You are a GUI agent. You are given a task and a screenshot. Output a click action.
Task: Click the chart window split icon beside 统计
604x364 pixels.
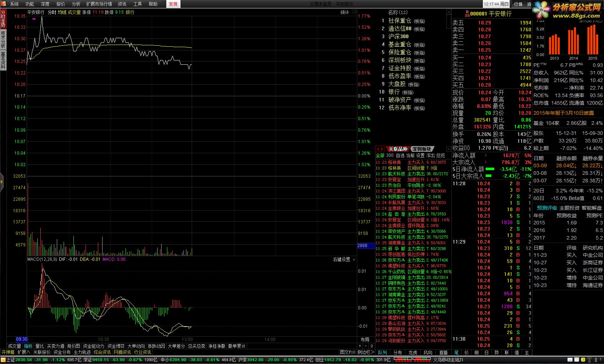[354, 12]
